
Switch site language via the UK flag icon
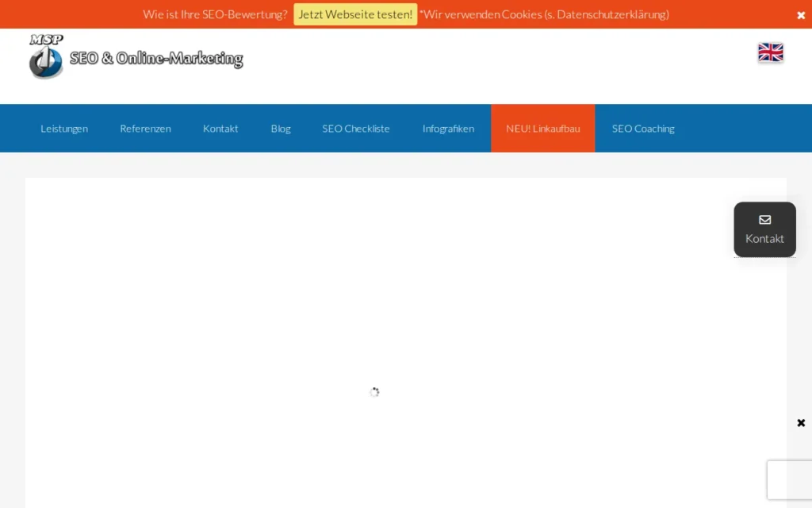770,52
